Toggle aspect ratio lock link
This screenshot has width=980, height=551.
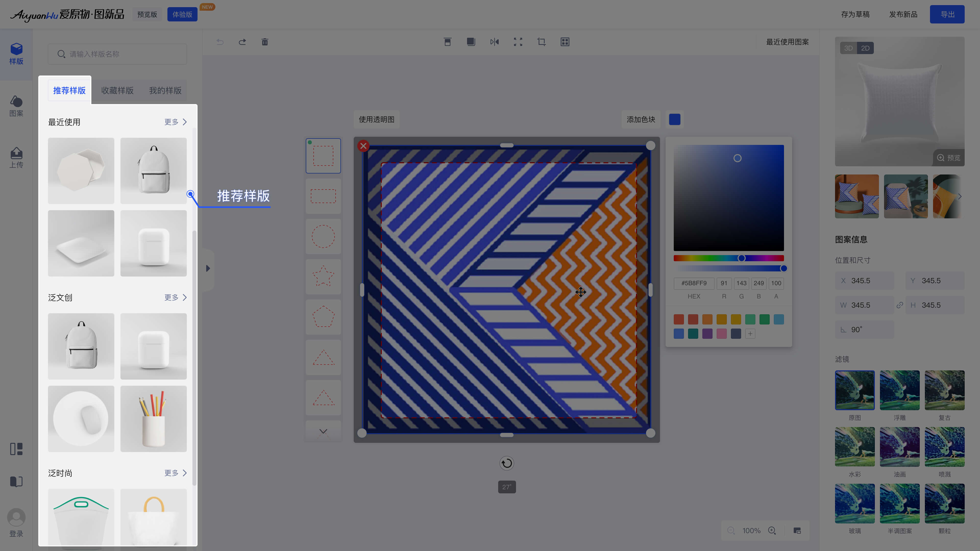tap(900, 305)
